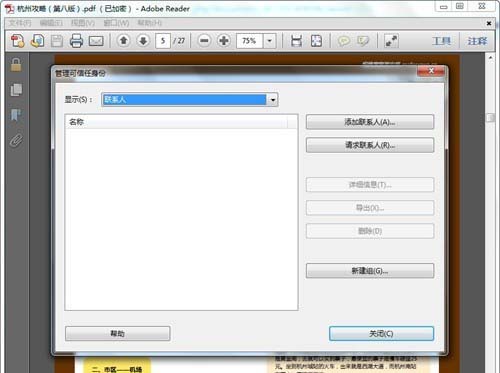Click the 帮助 button in the dialog
Viewport: 500px width, 373px height.
[x=118, y=333]
